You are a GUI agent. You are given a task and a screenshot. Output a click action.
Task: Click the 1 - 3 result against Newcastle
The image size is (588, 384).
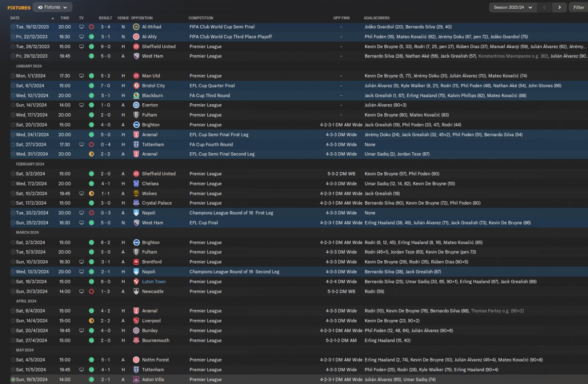pos(105,291)
